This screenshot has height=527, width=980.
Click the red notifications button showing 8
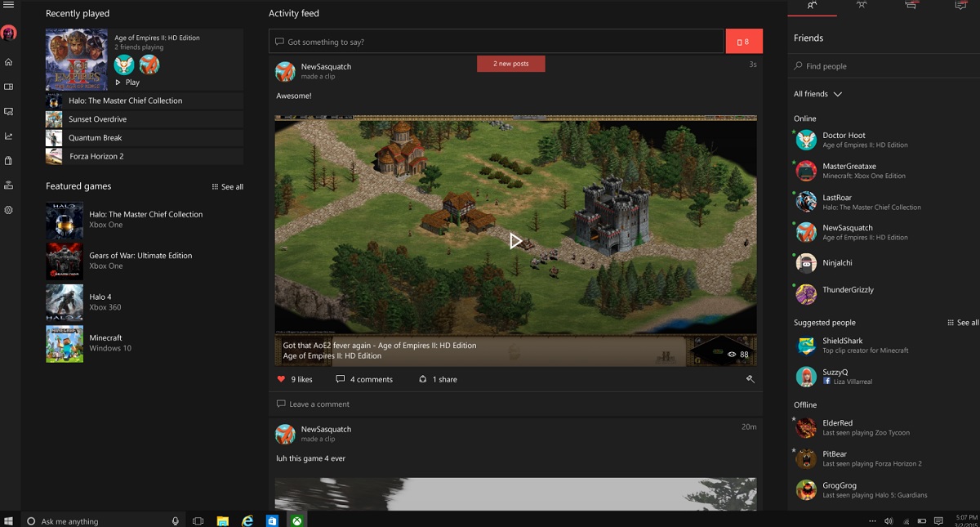click(743, 42)
